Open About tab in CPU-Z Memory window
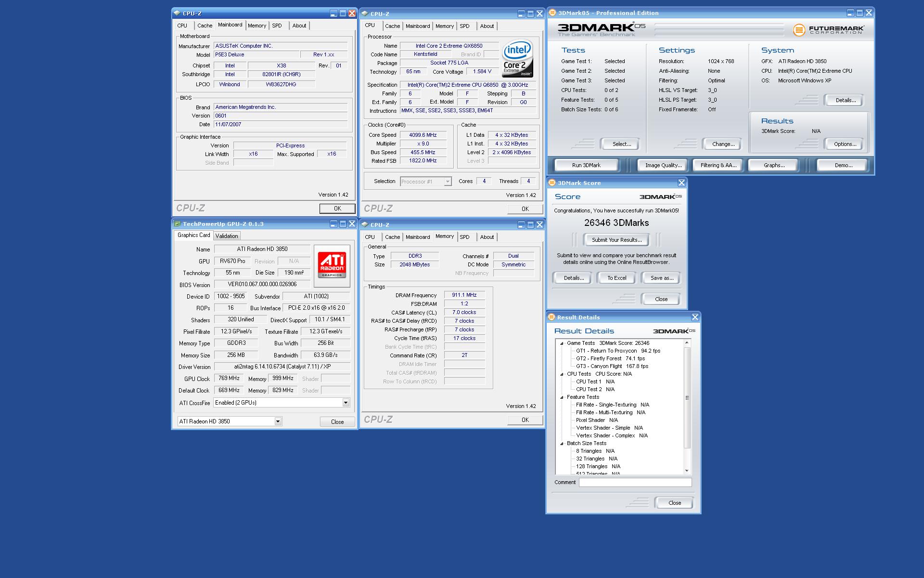Screen dimensions: 924x578 click(x=487, y=237)
